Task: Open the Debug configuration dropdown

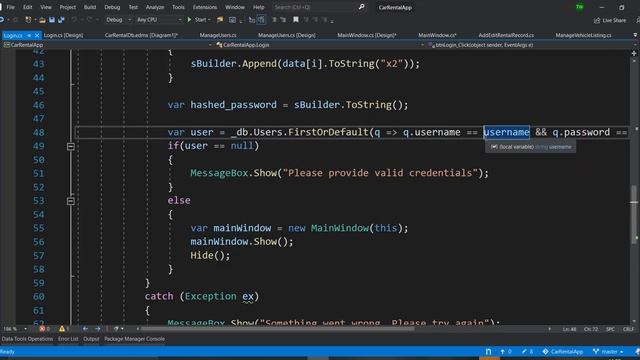Action: (118, 20)
